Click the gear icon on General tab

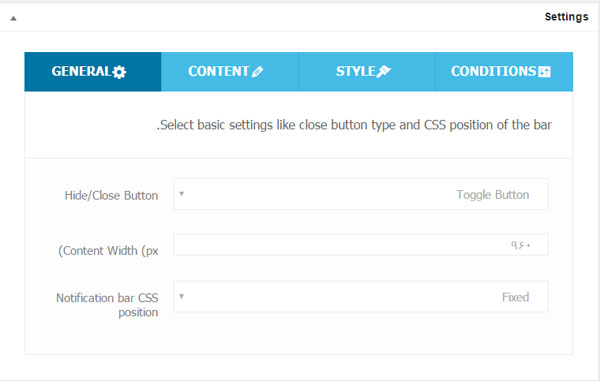tap(119, 72)
